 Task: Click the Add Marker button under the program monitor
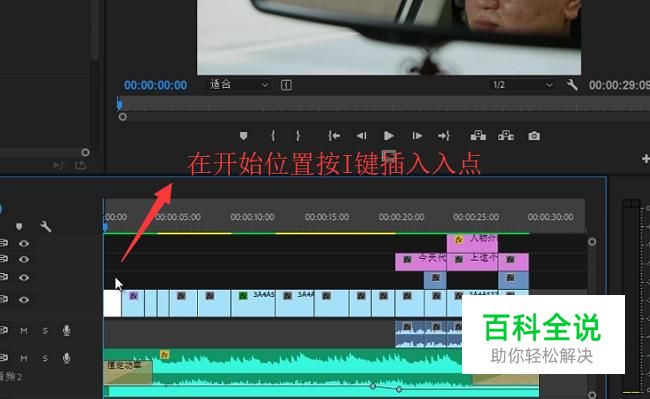243,135
